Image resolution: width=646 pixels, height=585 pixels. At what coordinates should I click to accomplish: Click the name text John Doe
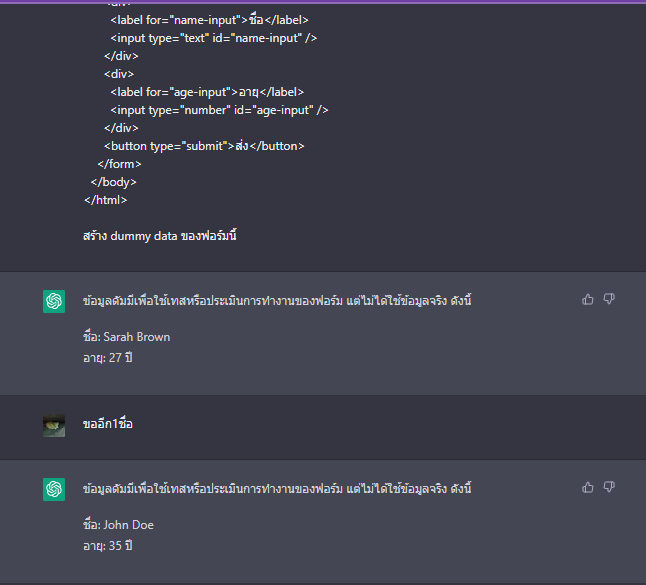129,525
